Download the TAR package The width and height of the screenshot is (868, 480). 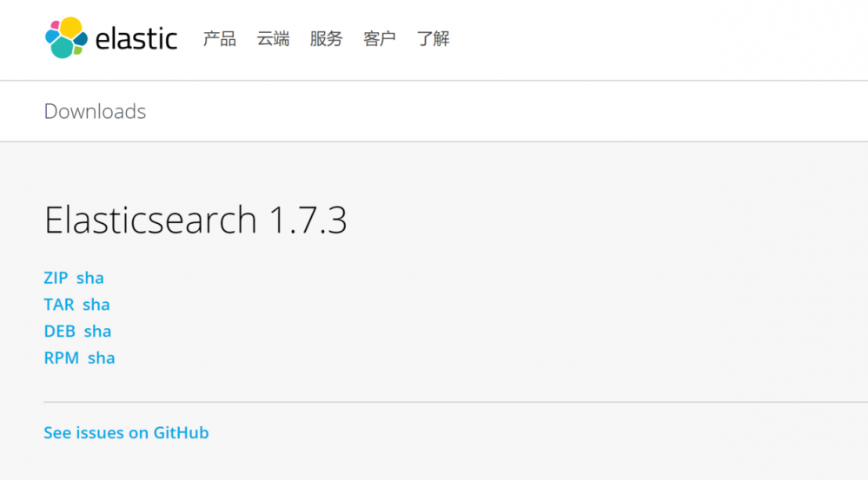59,305
